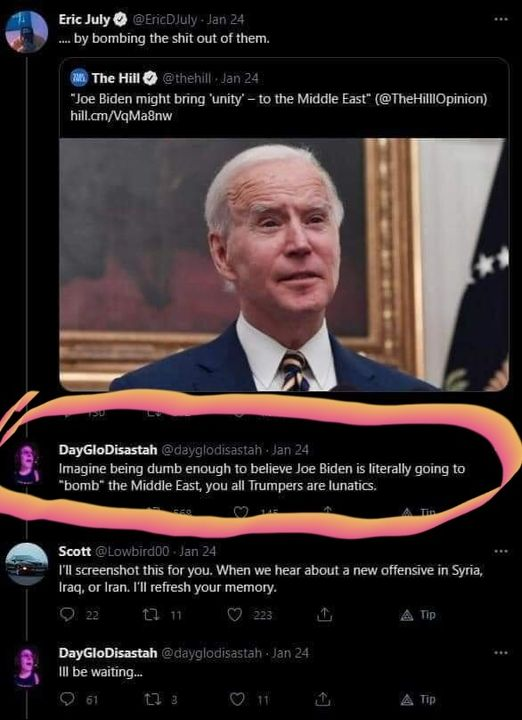This screenshot has height=720, width=522.
Task: View Scott's profile picture
Action: 26,563
